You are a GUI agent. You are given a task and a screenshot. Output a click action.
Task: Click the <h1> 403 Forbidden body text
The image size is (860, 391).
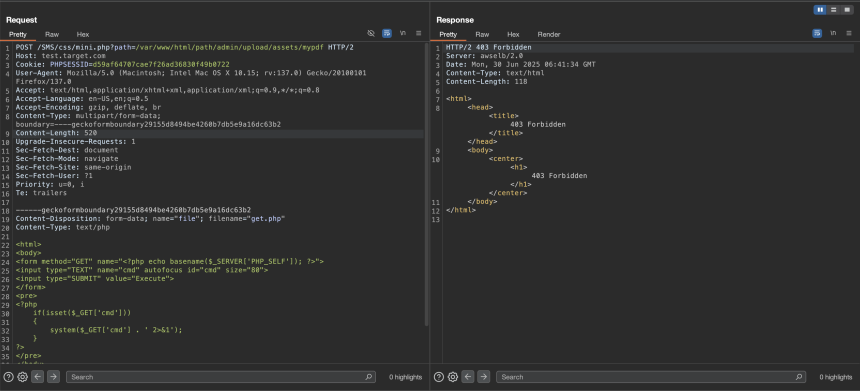559,175
